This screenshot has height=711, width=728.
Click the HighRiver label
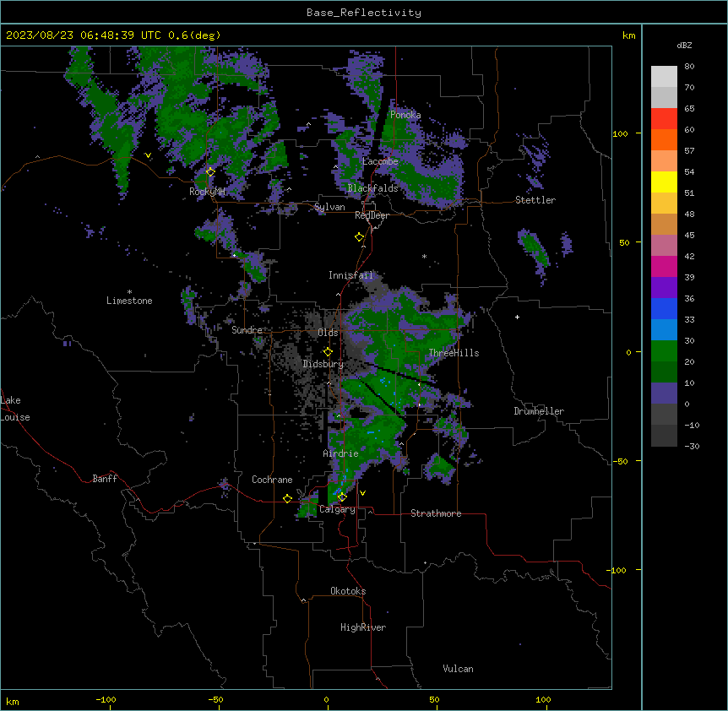click(x=363, y=627)
